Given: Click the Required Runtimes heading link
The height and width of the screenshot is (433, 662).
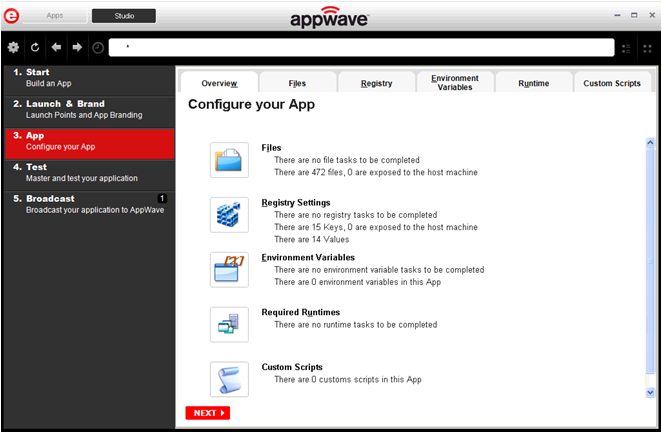Looking at the screenshot, I should pyautogui.click(x=301, y=312).
